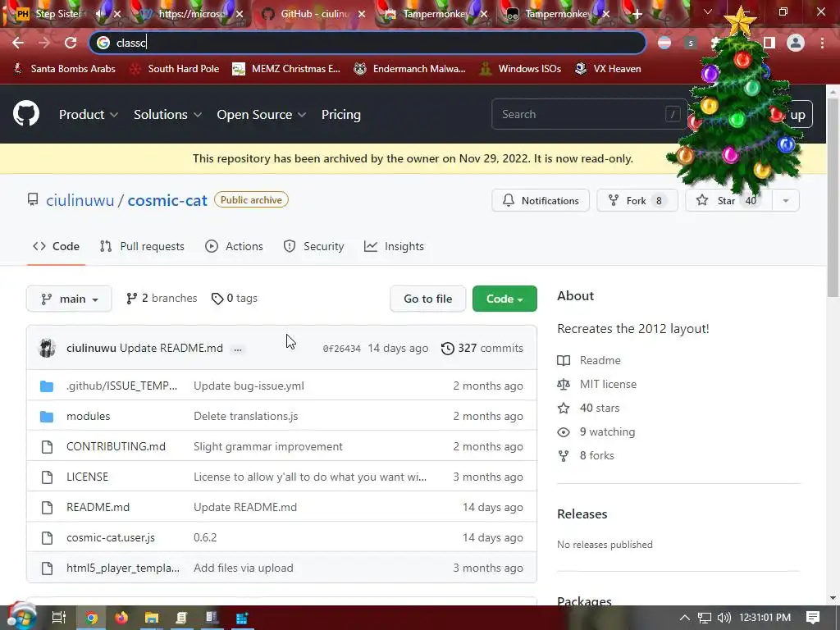View the 0 tags link

click(x=234, y=299)
